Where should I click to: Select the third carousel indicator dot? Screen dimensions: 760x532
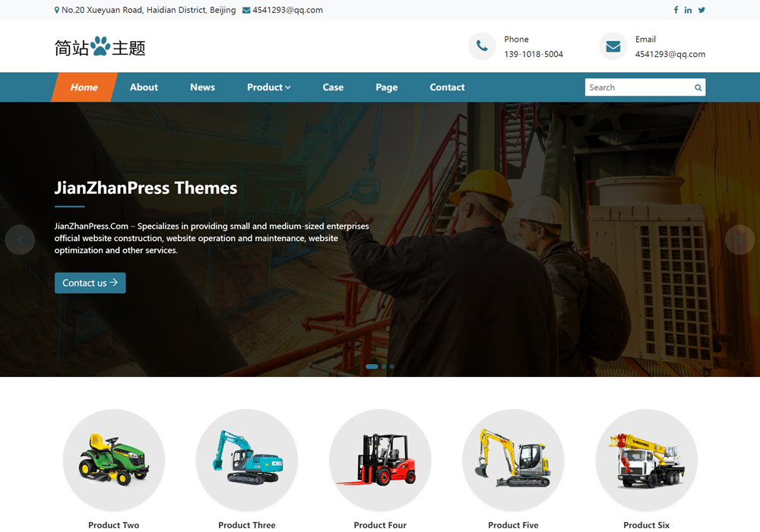[392, 366]
